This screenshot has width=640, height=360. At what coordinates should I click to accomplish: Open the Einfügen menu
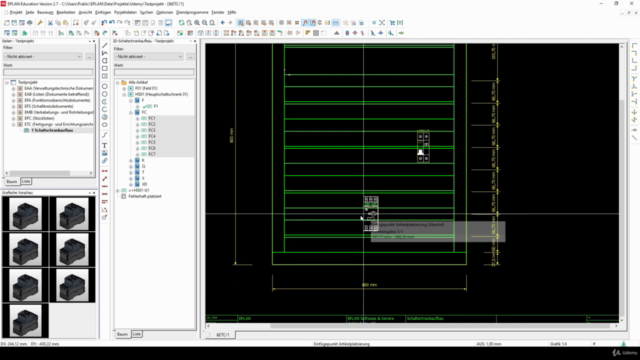pos(103,12)
